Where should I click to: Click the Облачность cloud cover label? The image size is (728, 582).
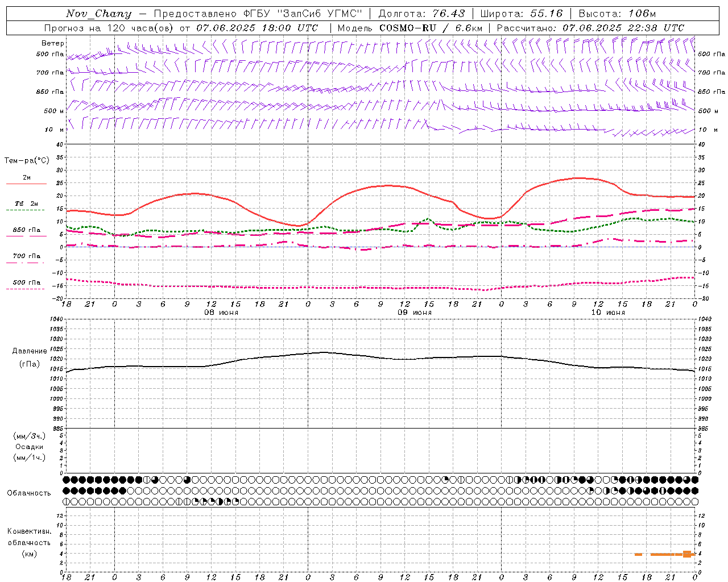[29, 493]
